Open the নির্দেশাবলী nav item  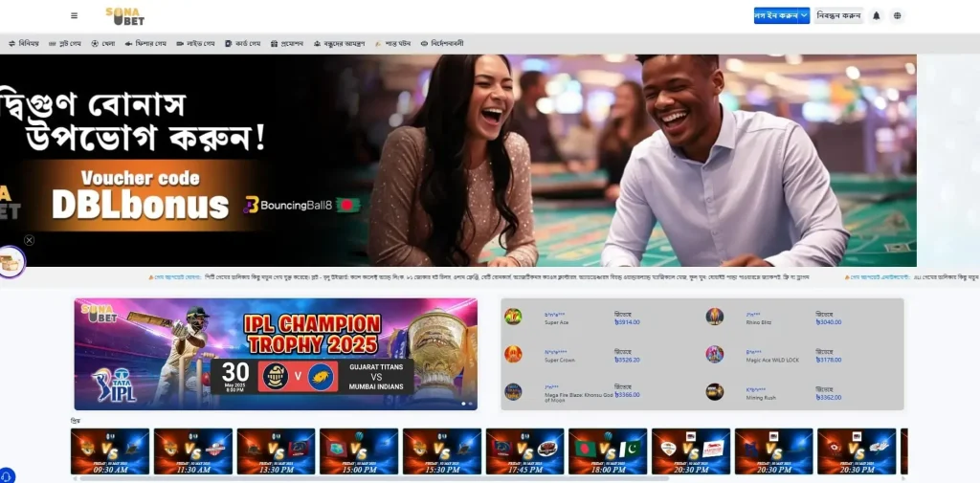click(x=442, y=44)
